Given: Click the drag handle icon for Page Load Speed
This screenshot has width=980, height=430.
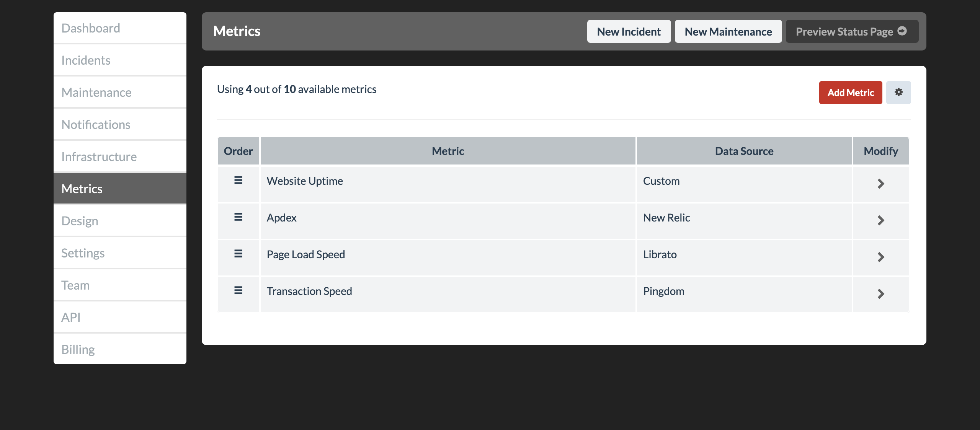Looking at the screenshot, I should tap(238, 253).
